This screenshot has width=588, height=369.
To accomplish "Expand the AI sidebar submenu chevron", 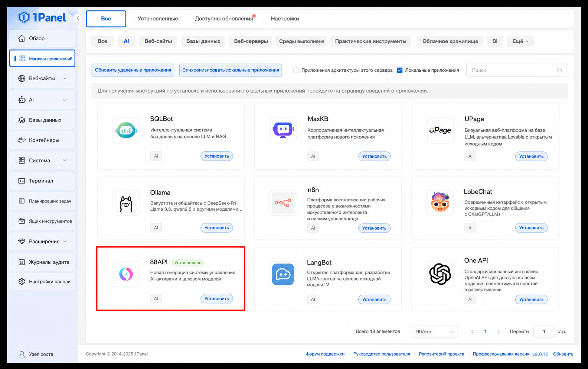I will pos(65,100).
